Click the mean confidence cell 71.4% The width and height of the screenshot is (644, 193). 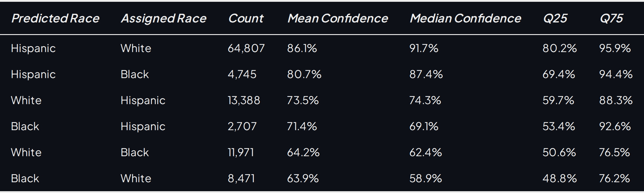(302, 126)
